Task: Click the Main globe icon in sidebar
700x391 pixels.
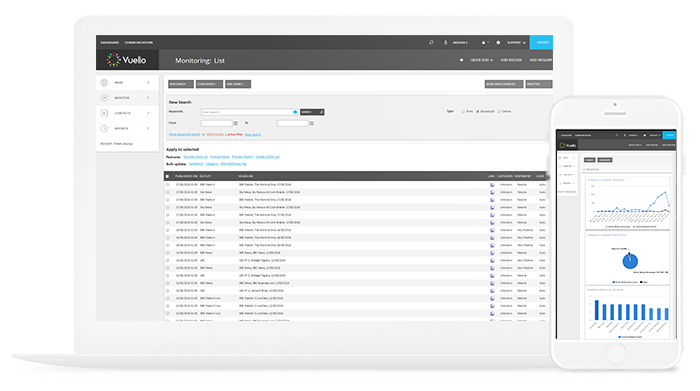Action: click(x=104, y=83)
